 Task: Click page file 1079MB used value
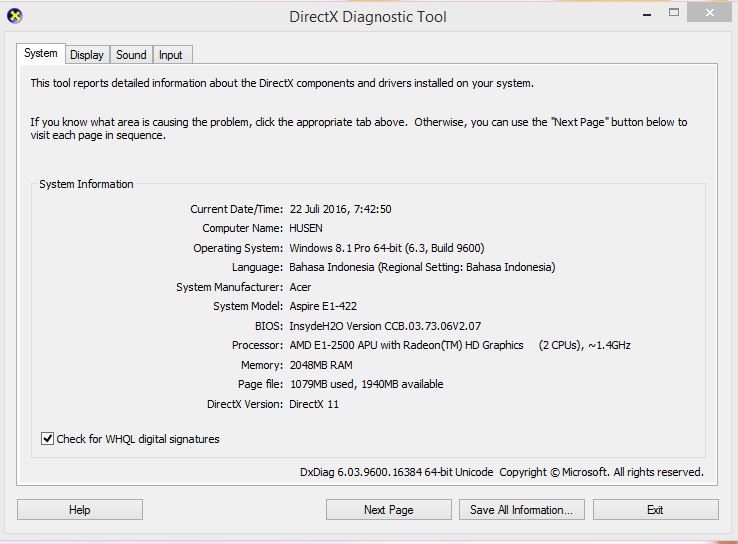click(367, 384)
